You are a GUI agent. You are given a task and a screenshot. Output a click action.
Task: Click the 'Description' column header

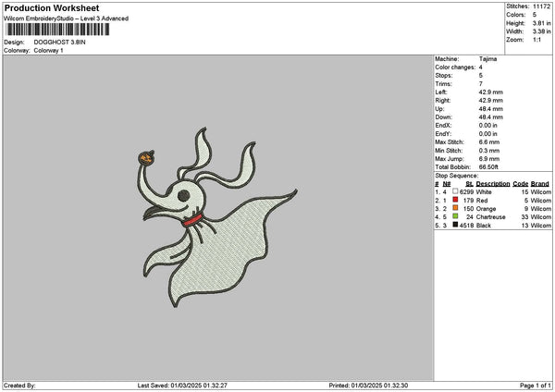point(493,184)
